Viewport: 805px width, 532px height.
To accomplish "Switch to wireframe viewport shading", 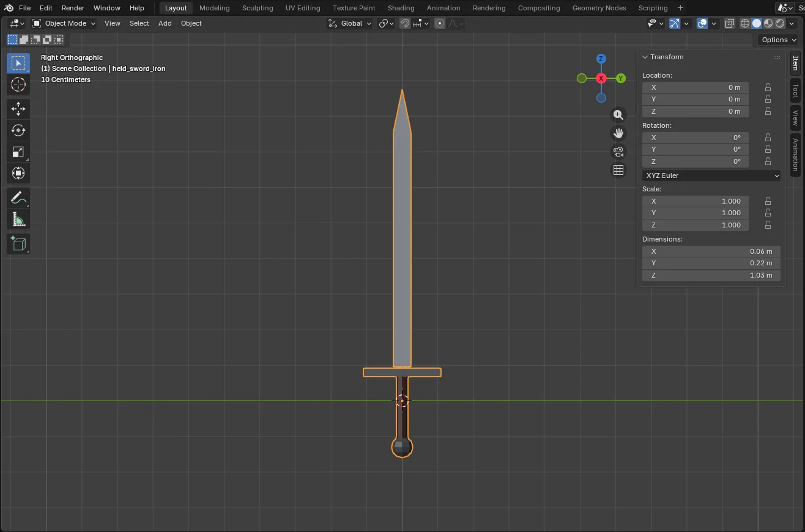I will pyautogui.click(x=745, y=23).
